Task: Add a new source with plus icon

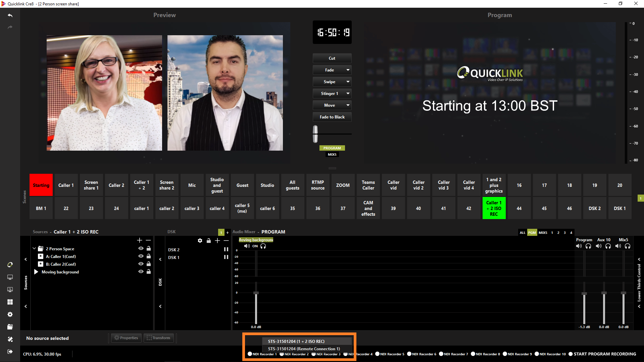Action: (x=140, y=240)
